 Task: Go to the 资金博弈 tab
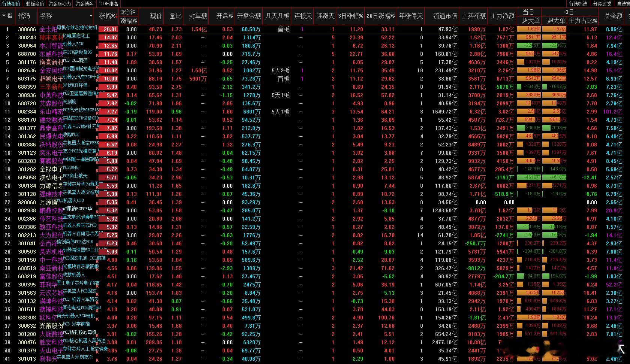coord(84,4)
